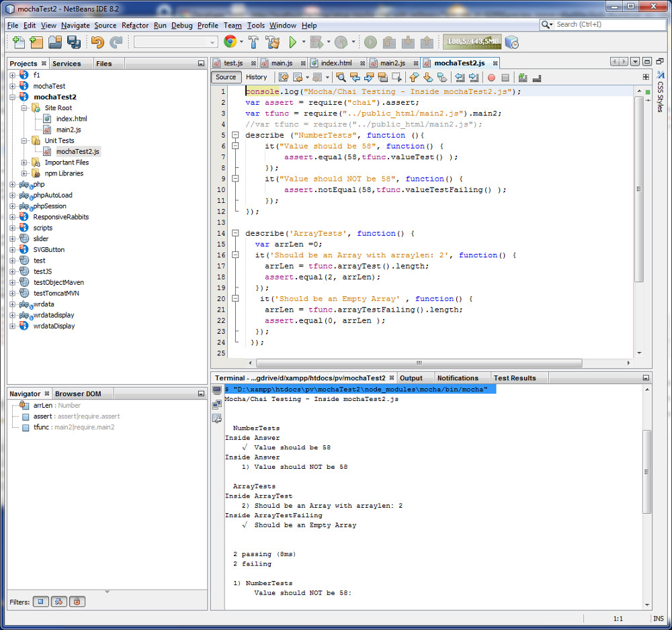Click the Last Edit icon in editor toolbar

tap(284, 77)
